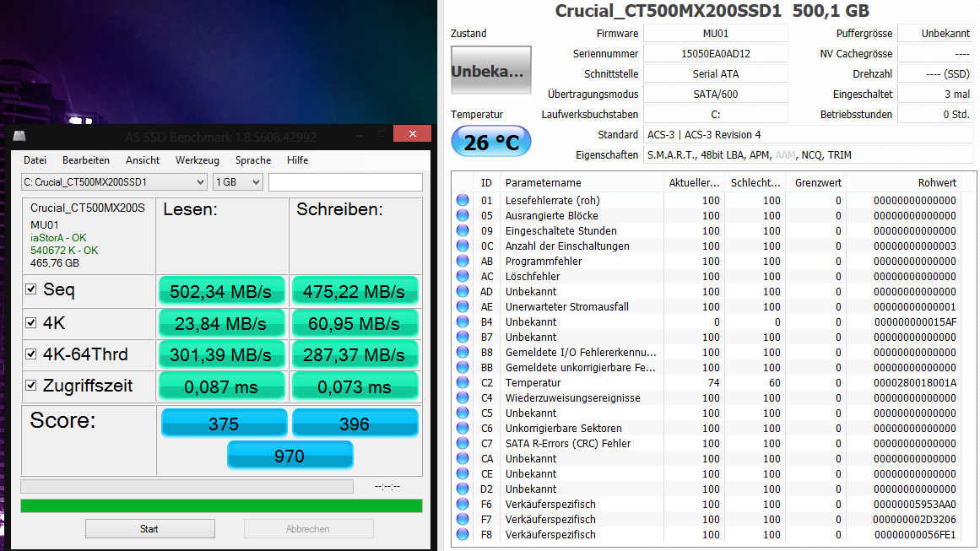Viewport: 980px width, 551px height.
Task: Click status orb for ID F6 row
Action: click(463, 504)
